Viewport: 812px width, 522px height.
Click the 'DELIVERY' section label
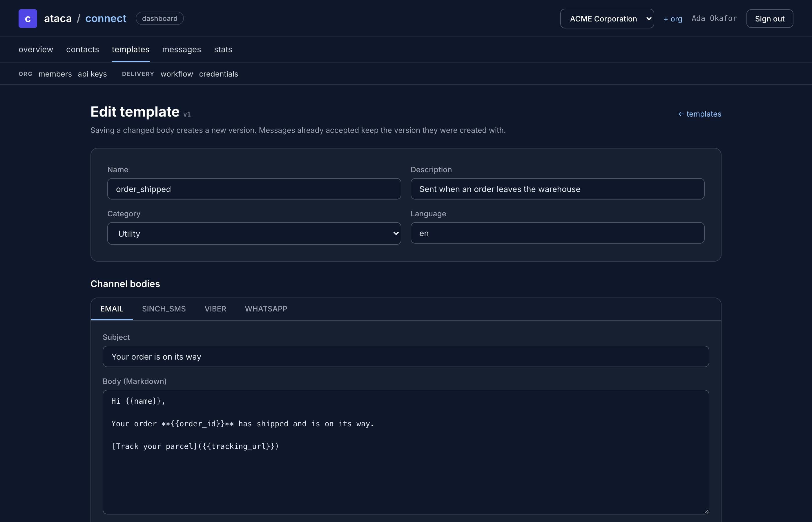pyautogui.click(x=138, y=74)
